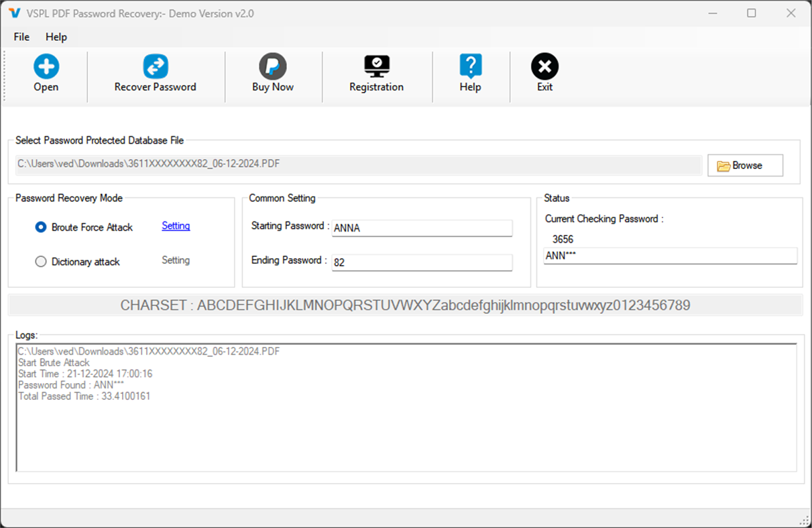
Task: Edit the Starting Password field
Action: pyautogui.click(x=422, y=227)
